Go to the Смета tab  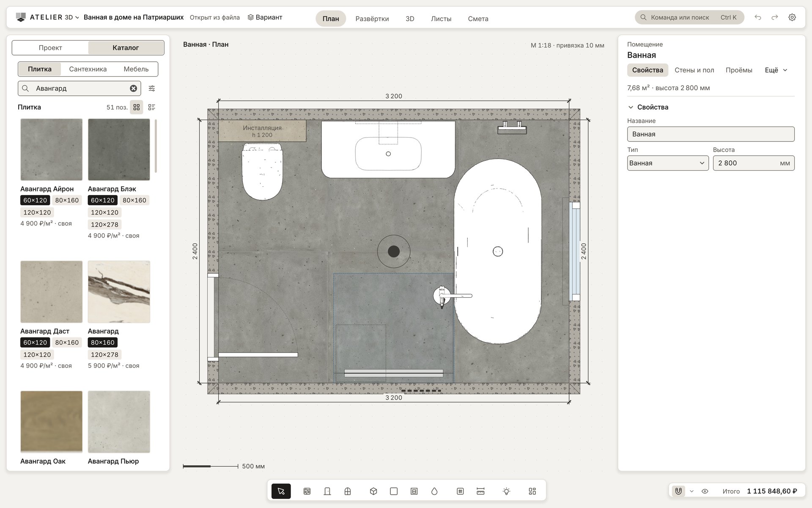[478, 19]
